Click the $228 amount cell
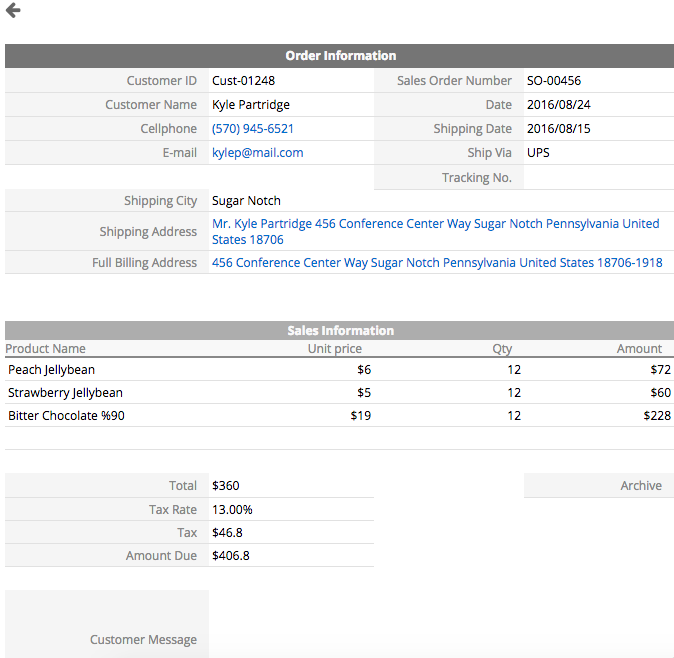This screenshot has width=674, height=658. point(657,415)
